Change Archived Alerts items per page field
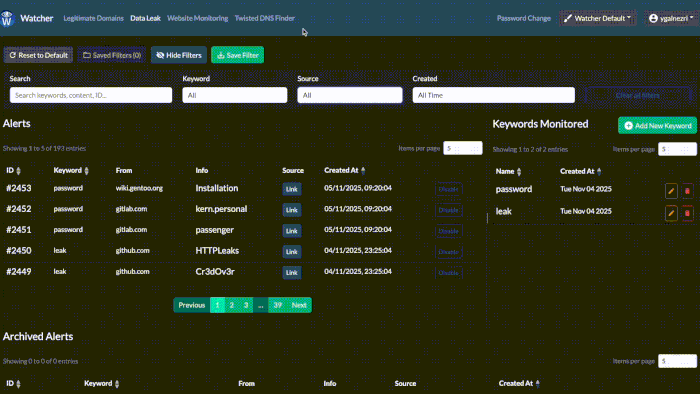This screenshot has width=700, height=394. point(677,361)
